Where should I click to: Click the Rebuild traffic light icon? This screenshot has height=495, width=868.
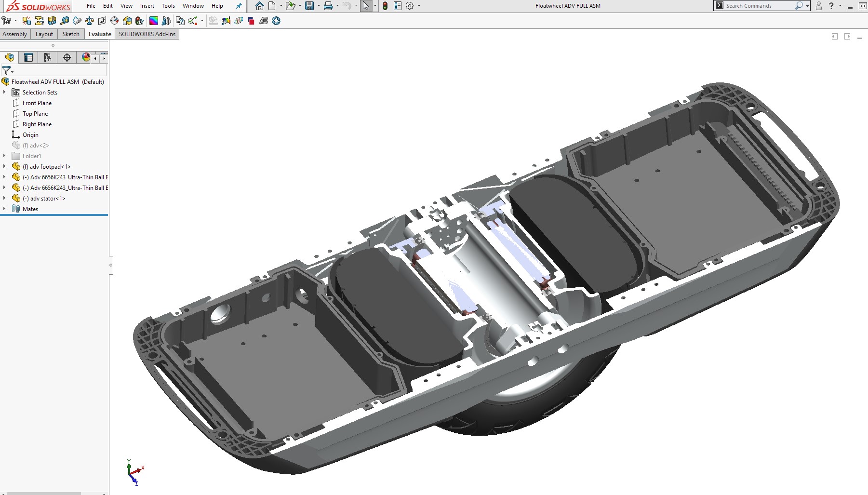385,6
